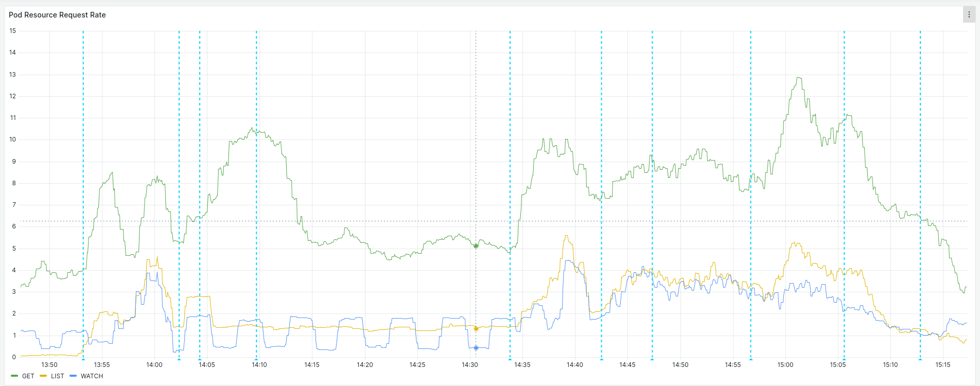Toggle the GET series in the legend
Image resolution: width=980 pixels, height=386 pixels.
tap(28, 376)
